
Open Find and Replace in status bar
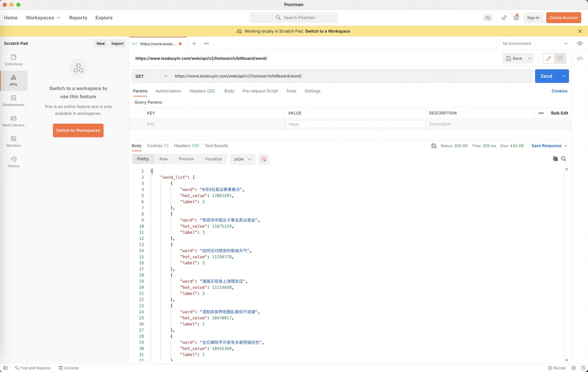coord(33,368)
